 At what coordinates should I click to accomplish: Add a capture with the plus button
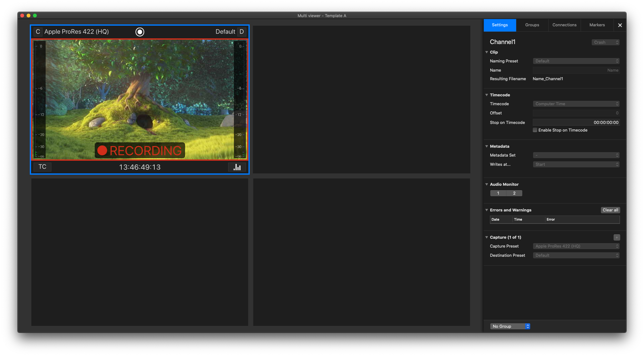(x=617, y=237)
